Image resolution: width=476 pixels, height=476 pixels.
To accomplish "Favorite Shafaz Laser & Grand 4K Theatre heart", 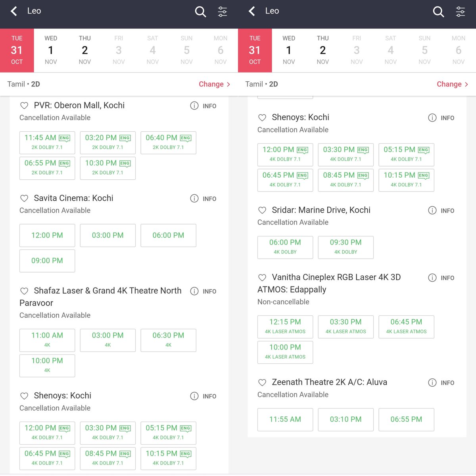I will click(x=24, y=291).
